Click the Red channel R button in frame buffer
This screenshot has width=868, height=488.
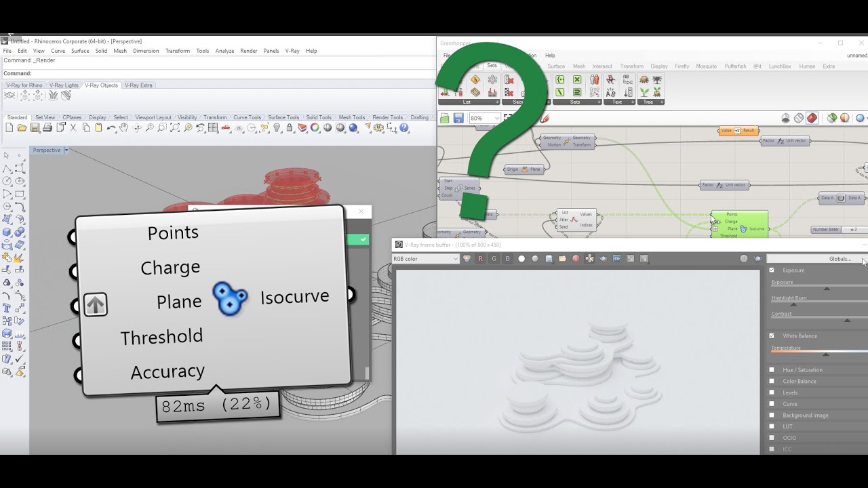[x=481, y=258]
